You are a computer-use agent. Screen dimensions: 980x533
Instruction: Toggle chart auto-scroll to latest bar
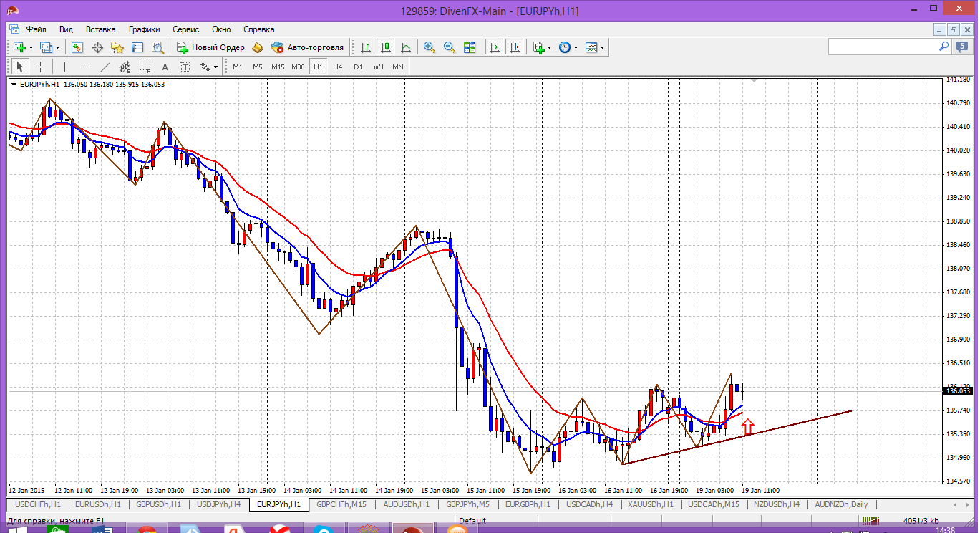coord(494,47)
